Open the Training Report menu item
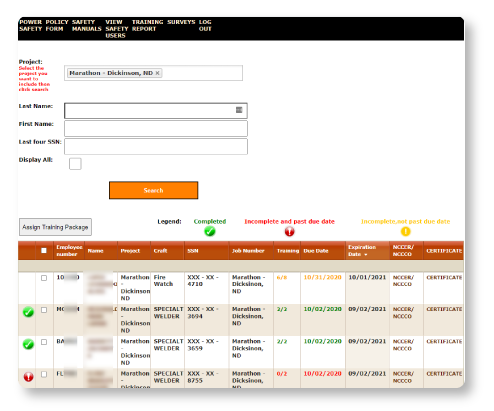 coord(147,25)
